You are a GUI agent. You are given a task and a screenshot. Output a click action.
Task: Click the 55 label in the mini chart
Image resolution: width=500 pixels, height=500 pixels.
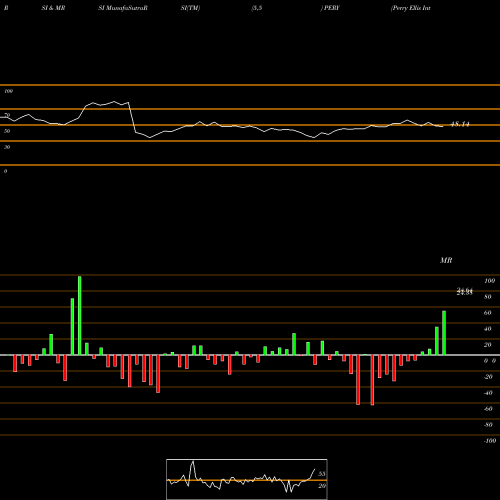322,474
